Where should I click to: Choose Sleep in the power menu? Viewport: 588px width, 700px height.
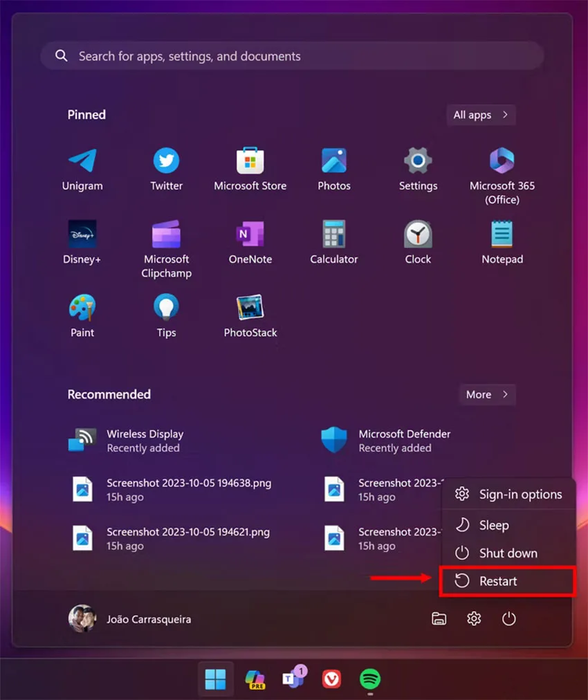click(508, 525)
